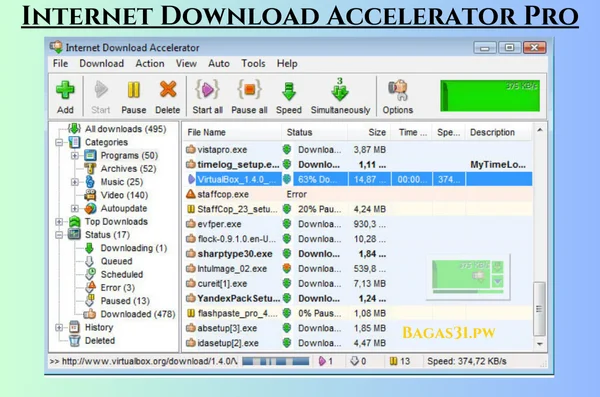Click the green speed graph panel
This screenshot has width=600, height=397.
coord(490,96)
